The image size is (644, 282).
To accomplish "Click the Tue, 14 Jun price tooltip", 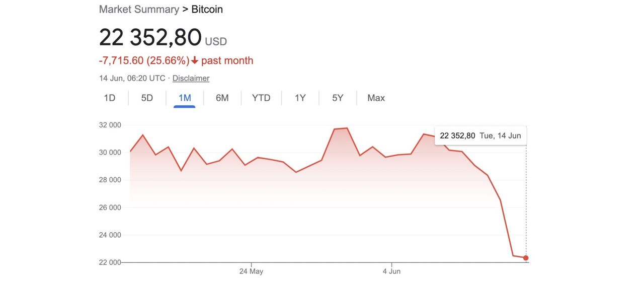I will click(480, 135).
